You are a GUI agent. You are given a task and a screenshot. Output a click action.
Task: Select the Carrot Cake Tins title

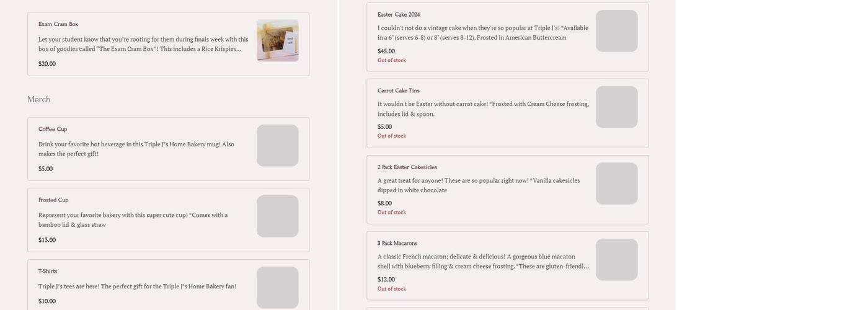399,91
